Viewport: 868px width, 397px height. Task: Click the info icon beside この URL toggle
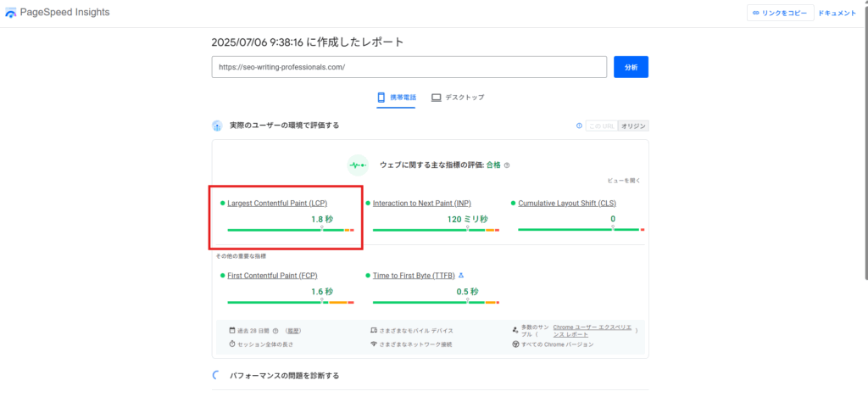579,126
